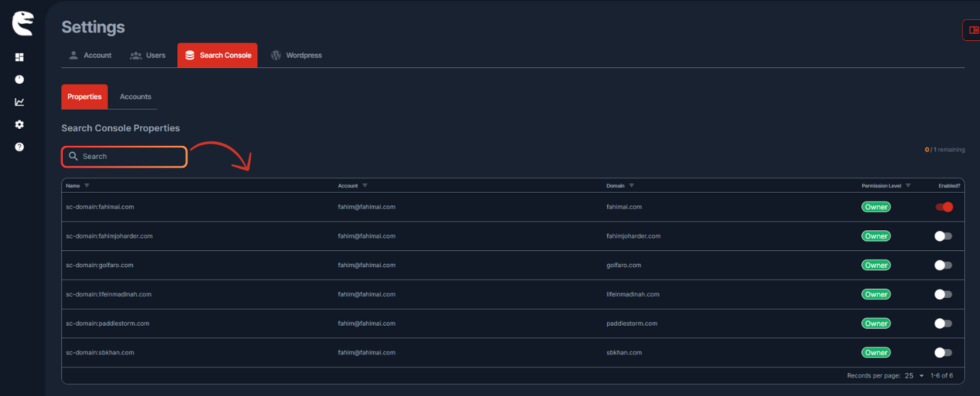Image resolution: width=980 pixels, height=396 pixels.
Task: Click domain cell golfaro.com
Action: coord(624,265)
